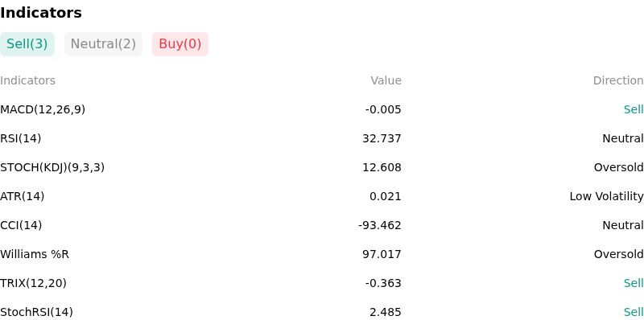Click the Value column header

point(386,80)
